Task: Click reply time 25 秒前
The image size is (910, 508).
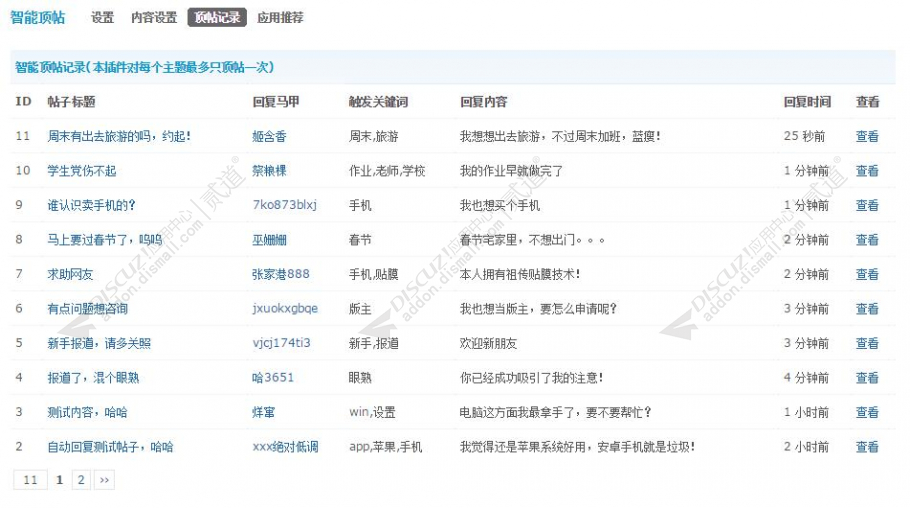Action: (804, 136)
